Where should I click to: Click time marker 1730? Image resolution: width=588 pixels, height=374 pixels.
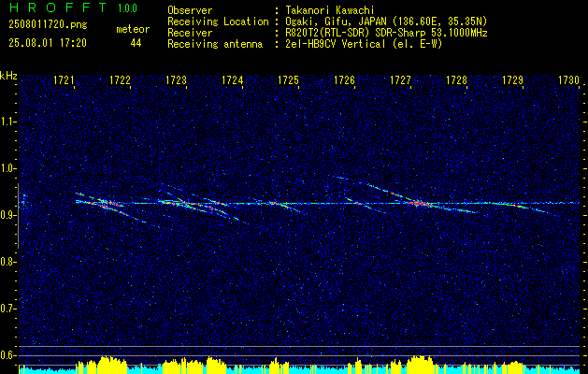coord(568,80)
